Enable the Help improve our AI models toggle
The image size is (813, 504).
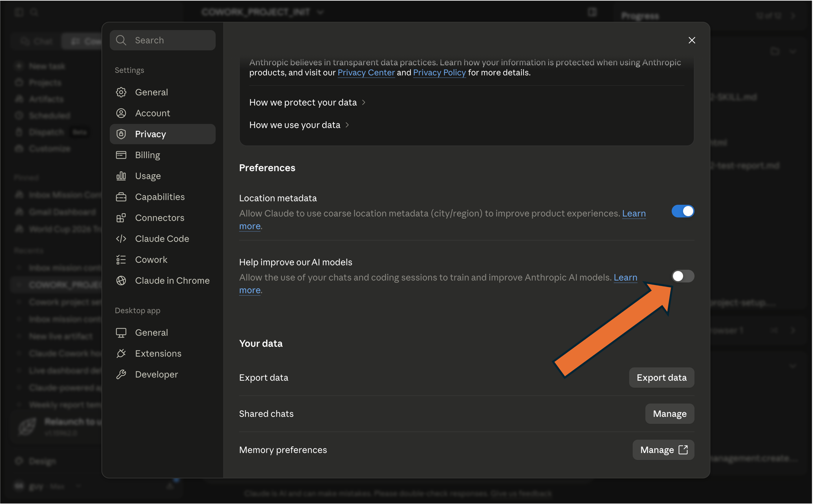[683, 276]
